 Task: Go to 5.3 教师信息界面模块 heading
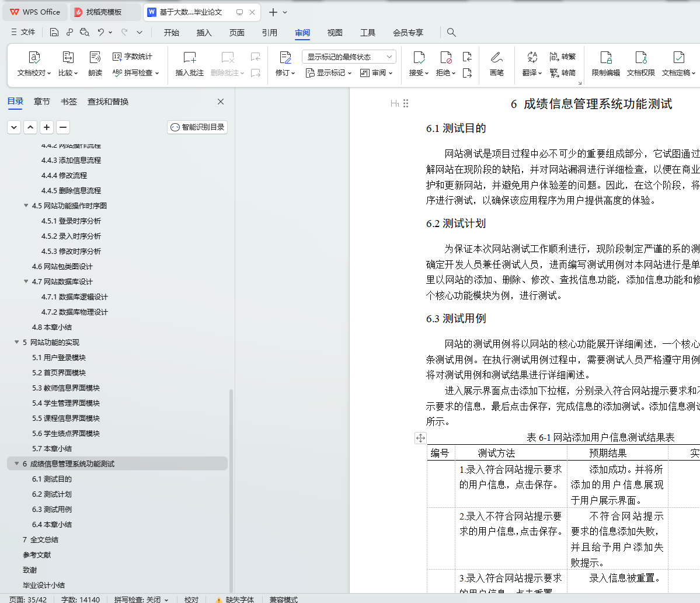click(65, 388)
